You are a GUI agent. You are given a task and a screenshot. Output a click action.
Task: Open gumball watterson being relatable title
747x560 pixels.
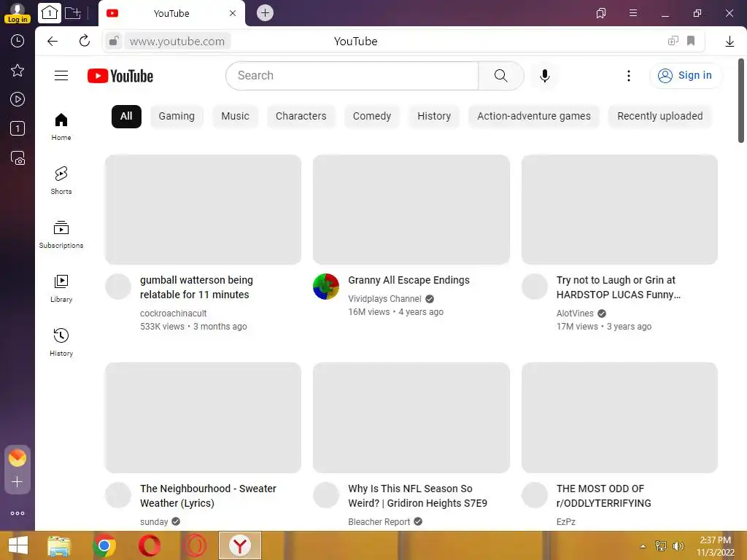(196, 287)
